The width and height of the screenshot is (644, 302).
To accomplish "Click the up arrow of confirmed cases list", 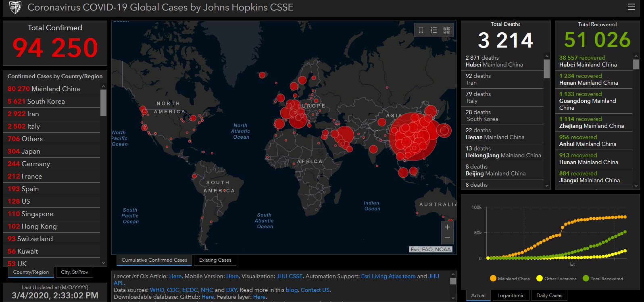I will [x=104, y=86].
